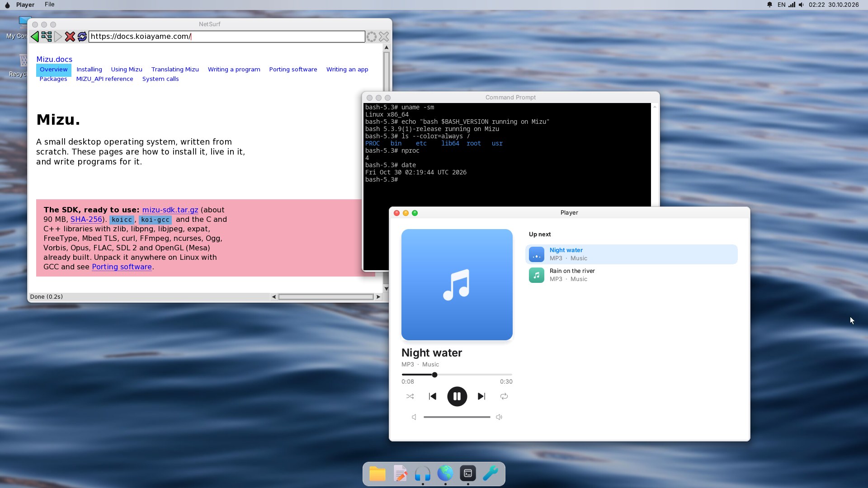Skip to previous track
The height and width of the screenshot is (488, 868).
433,396
